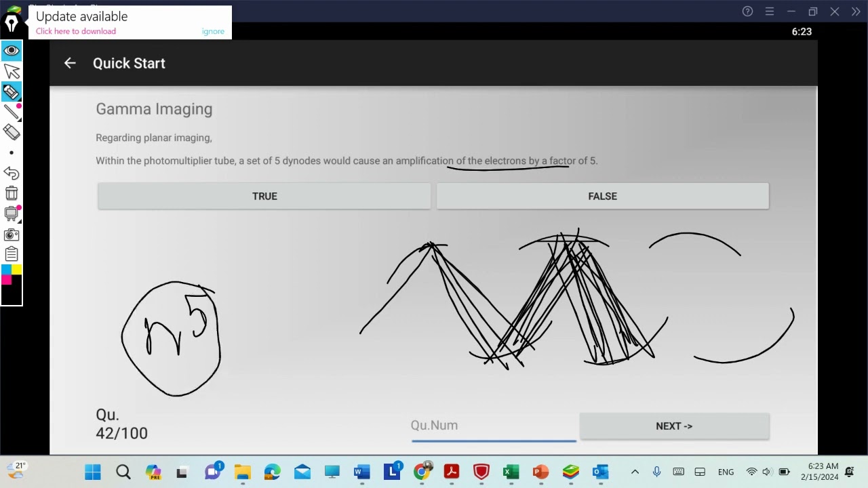Answer FALSE to the question
The image size is (868, 488).
pos(603,196)
